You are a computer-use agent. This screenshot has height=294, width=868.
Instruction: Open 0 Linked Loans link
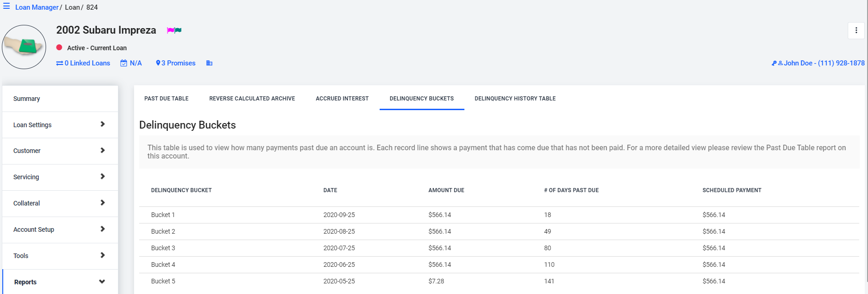tap(87, 63)
